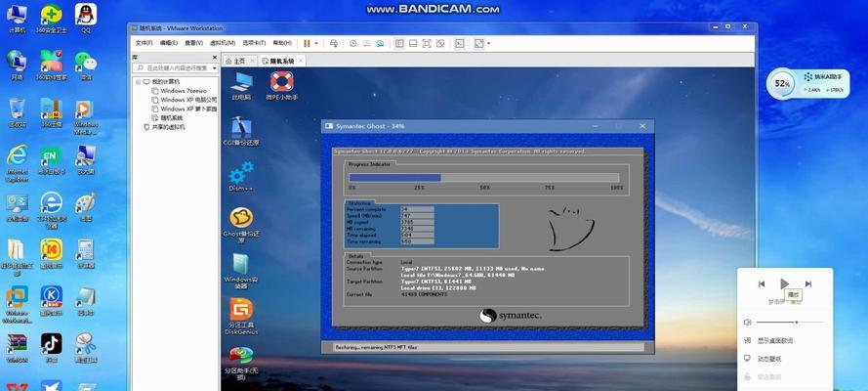Close the 随机系统 tab

[301, 61]
